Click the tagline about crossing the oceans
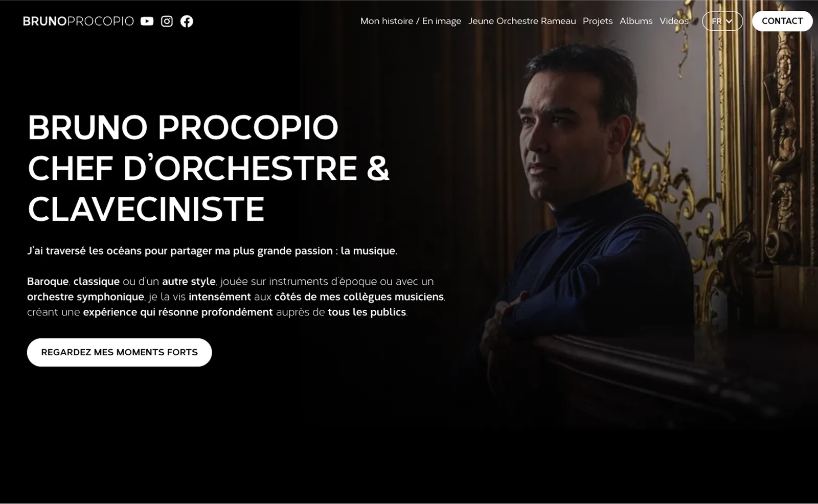Image resolution: width=818 pixels, height=504 pixels. 212,251
